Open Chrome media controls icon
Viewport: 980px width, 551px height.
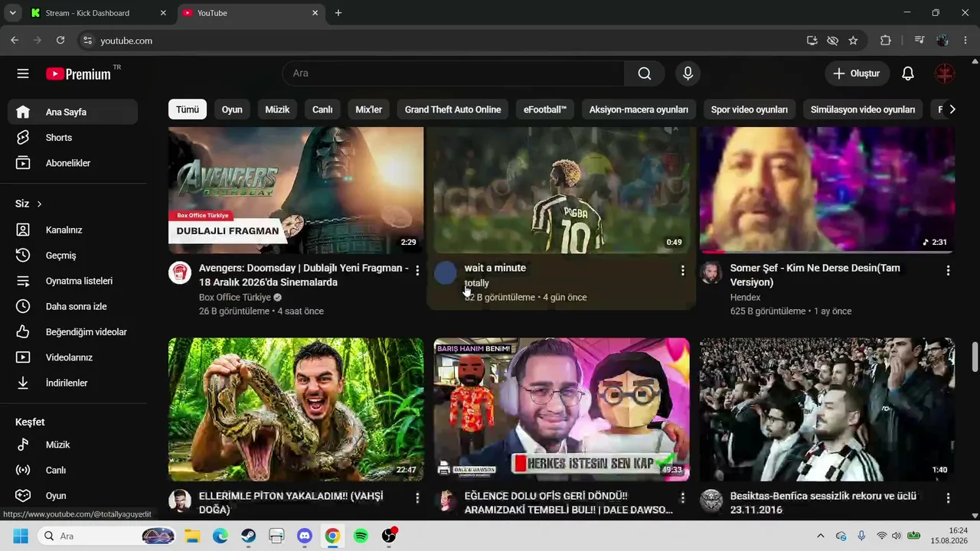coord(920,41)
